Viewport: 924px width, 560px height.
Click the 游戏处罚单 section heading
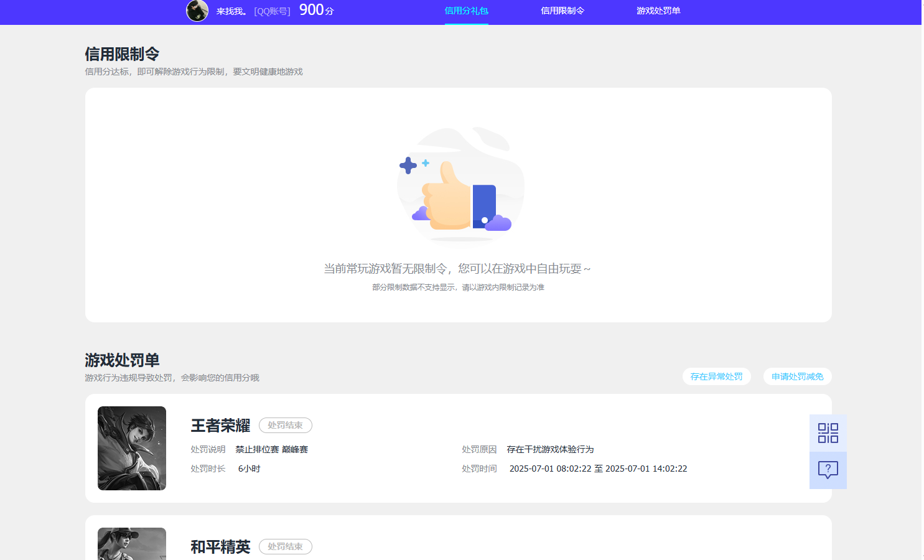pyautogui.click(x=122, y=360)
